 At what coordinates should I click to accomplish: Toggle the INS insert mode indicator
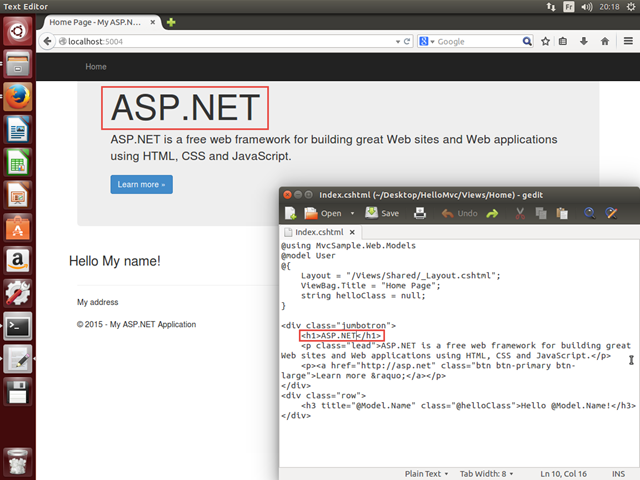(x=618, y=473)
